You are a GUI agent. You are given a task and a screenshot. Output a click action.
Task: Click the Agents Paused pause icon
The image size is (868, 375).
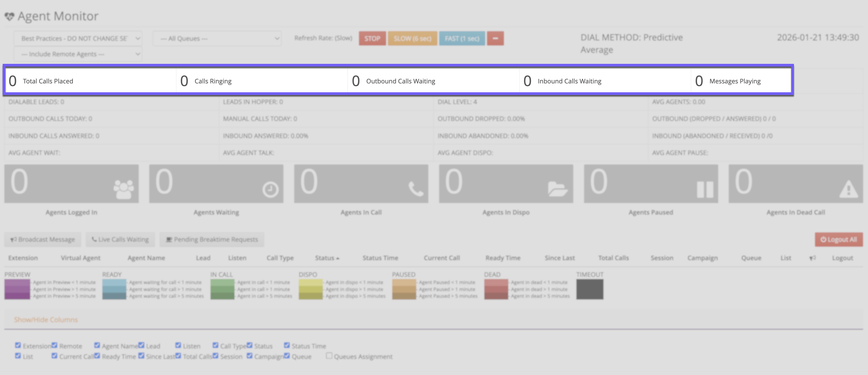705,190
